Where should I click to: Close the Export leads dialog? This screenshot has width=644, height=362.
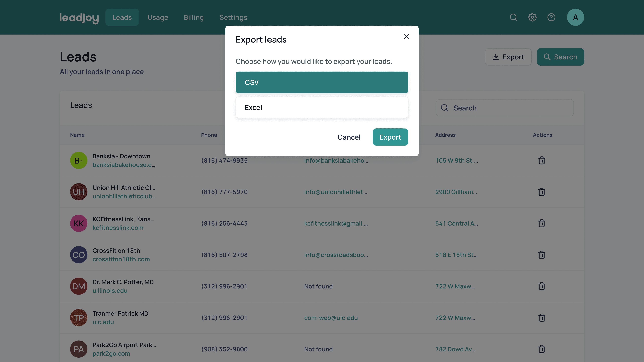407,36
